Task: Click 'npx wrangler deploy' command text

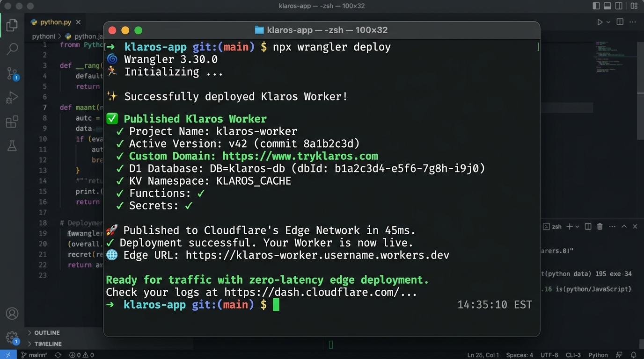Action: click(x=332, y=47)
